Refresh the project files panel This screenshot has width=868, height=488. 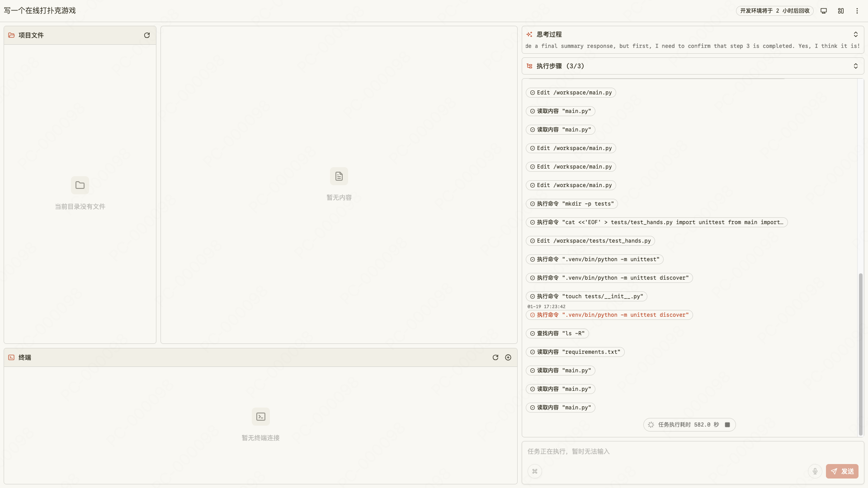click(147, 35)
